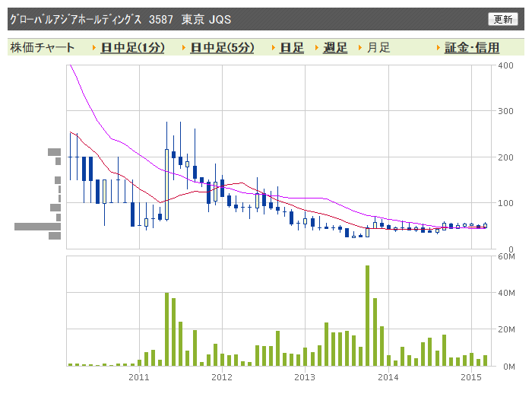Click the 300 price axis label

[505, 111]
